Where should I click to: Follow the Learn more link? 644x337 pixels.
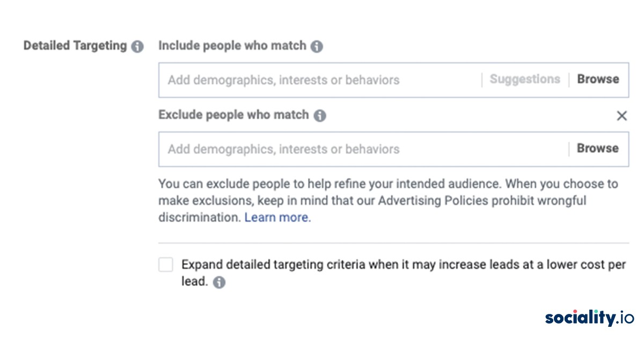[276, 217]
